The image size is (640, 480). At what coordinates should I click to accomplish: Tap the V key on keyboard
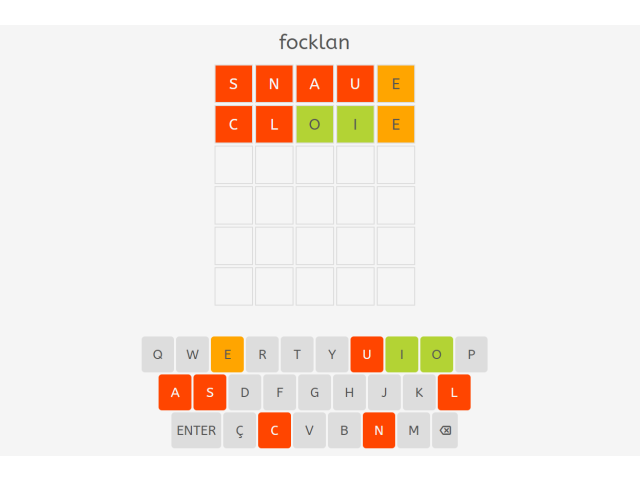tap(309, 430)
